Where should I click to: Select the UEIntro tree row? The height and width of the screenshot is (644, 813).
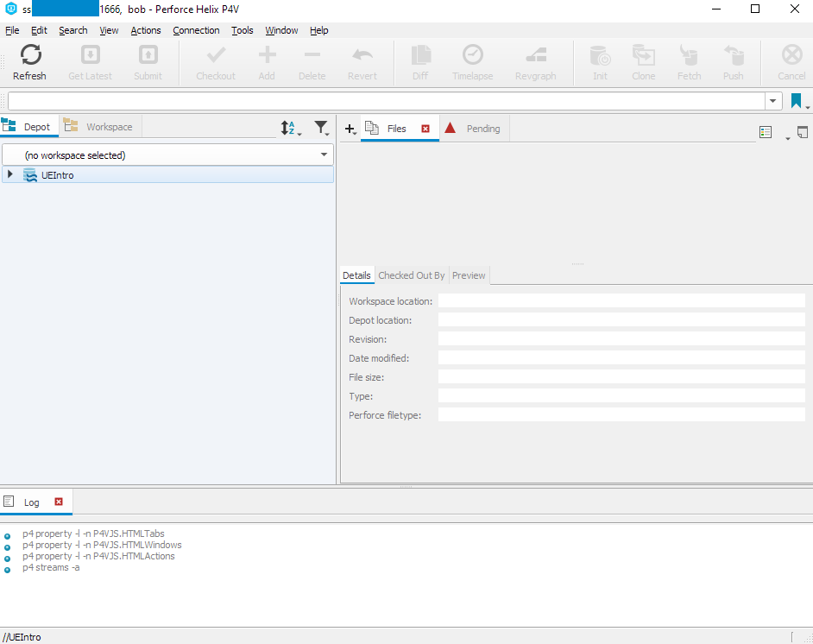coord(167,175)
